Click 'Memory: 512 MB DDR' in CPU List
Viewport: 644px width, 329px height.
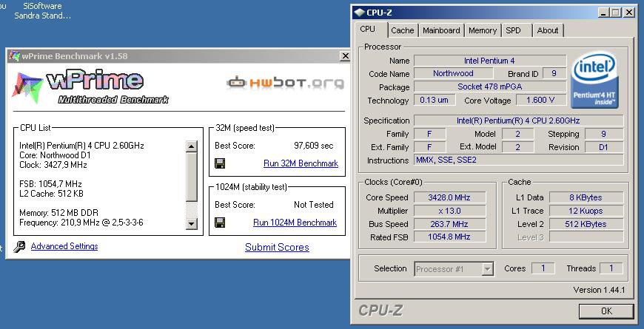pos(58,213)
